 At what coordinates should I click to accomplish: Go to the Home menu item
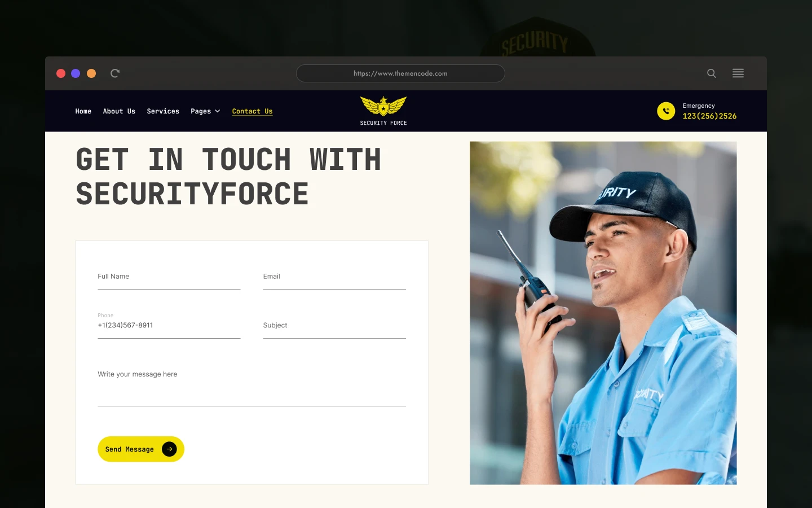coord(83,111)
